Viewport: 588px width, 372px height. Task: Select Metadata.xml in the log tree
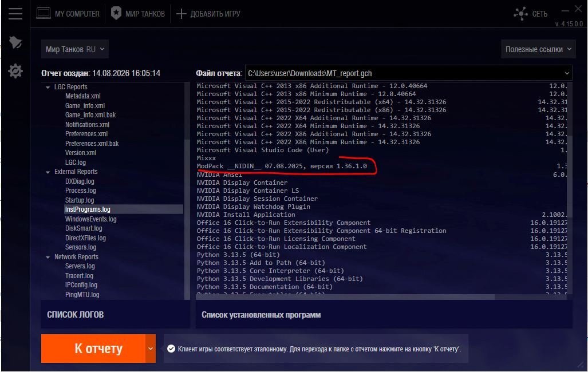pos(83,96)
